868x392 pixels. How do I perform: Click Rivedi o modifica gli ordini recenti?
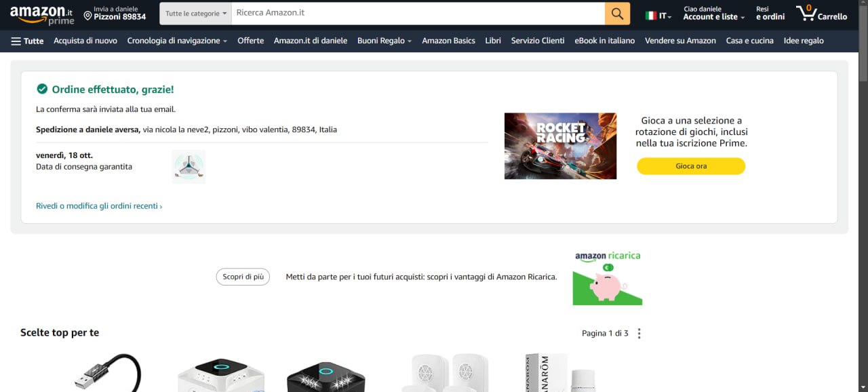[99, 206]
